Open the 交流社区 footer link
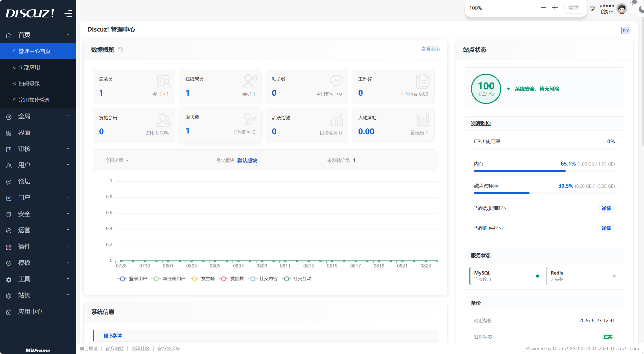The width and height of the screenshot is (644, 354). click(x=140, y=349)
